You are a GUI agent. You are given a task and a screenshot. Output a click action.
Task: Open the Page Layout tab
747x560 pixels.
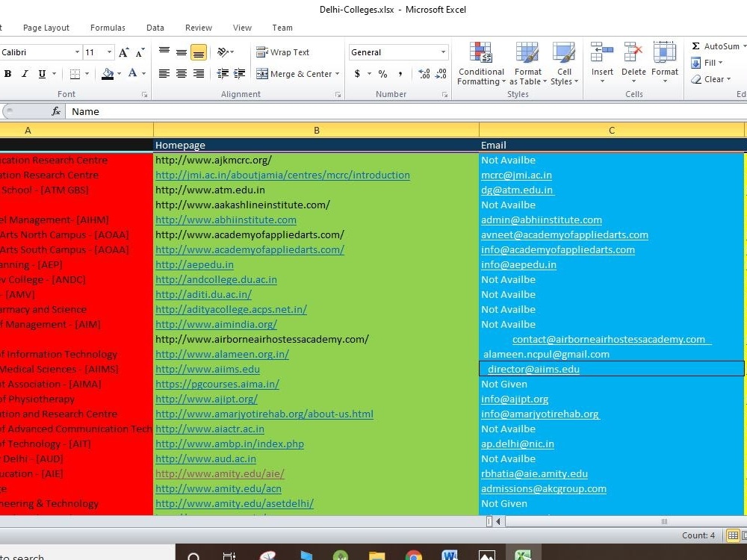click(46, 28)
